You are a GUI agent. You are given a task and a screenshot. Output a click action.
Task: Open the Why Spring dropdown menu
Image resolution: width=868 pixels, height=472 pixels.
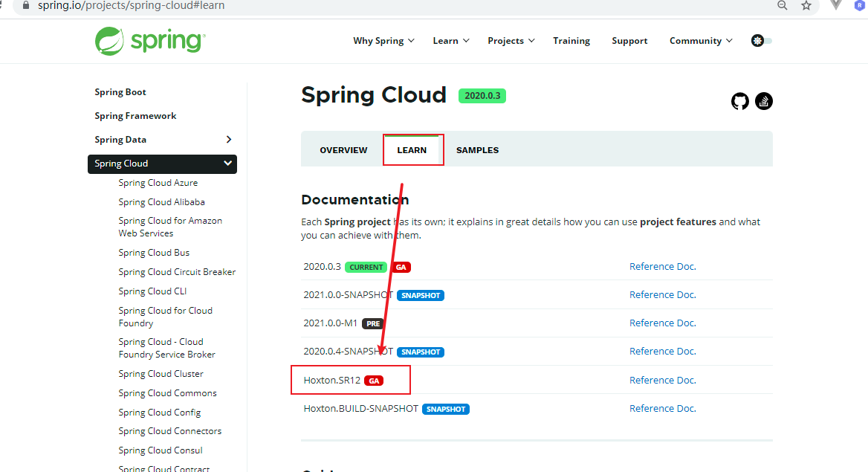[x=383, y=41]
